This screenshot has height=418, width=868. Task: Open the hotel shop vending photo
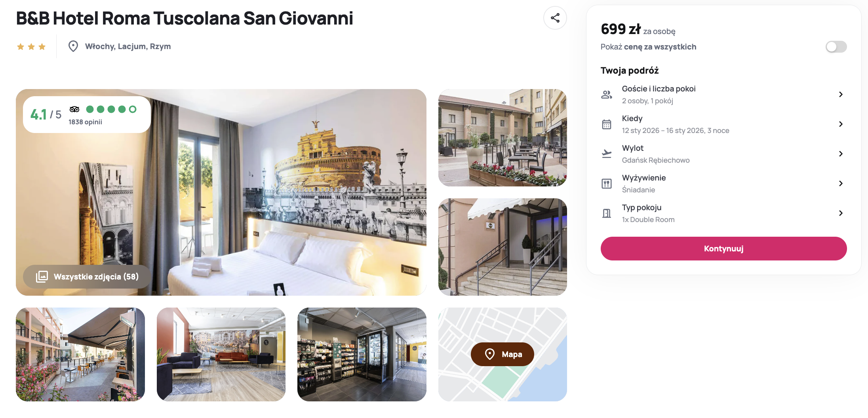(362, 354)
